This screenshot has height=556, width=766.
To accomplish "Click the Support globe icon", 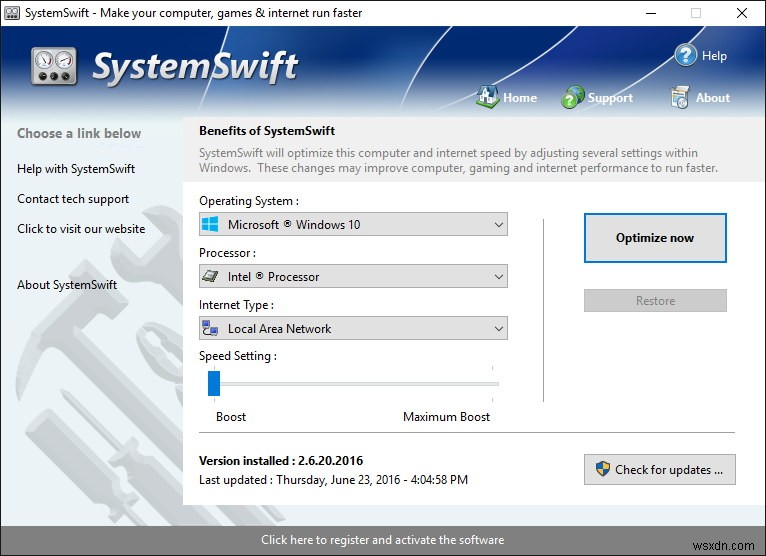I will tap(573, 97).
